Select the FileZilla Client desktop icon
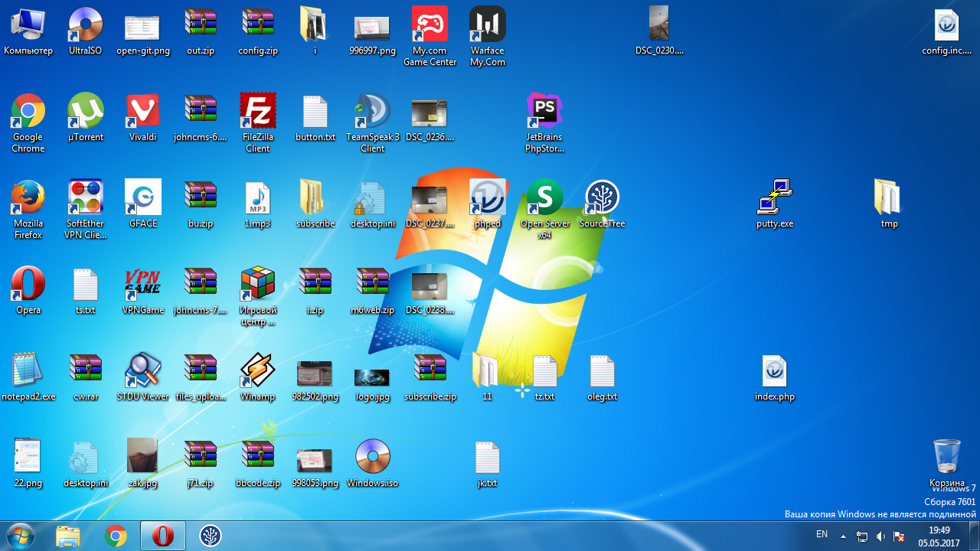Viewport: 980px width, 551px height. 258,112
